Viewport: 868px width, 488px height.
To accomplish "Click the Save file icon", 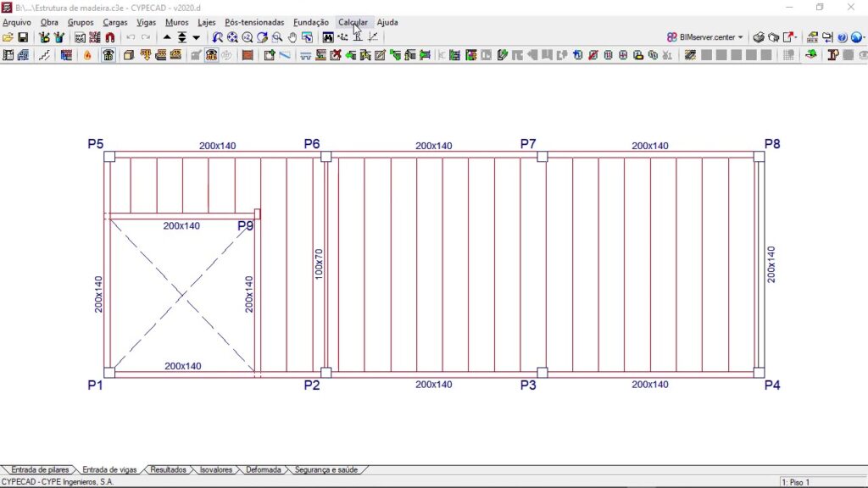I will [23, 37].
